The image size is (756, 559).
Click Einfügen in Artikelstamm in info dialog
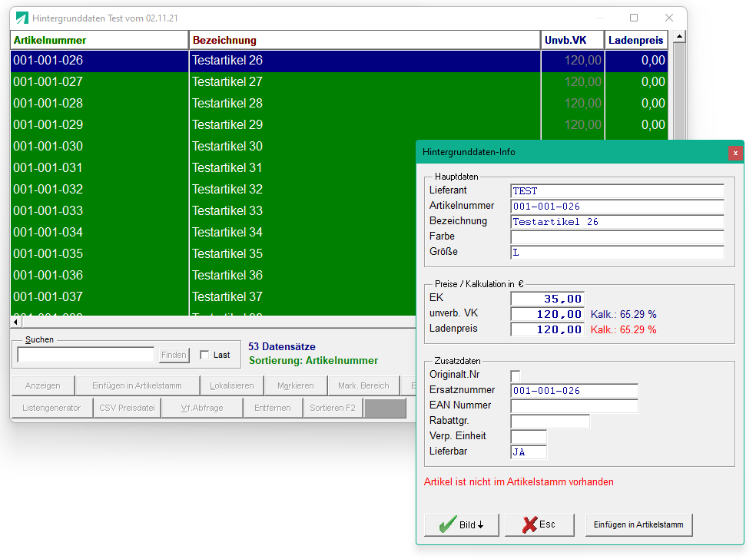pos(639,524)
